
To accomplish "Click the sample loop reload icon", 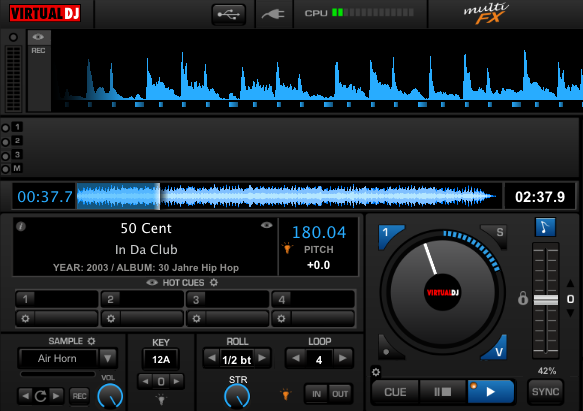I will pos(41,396).
